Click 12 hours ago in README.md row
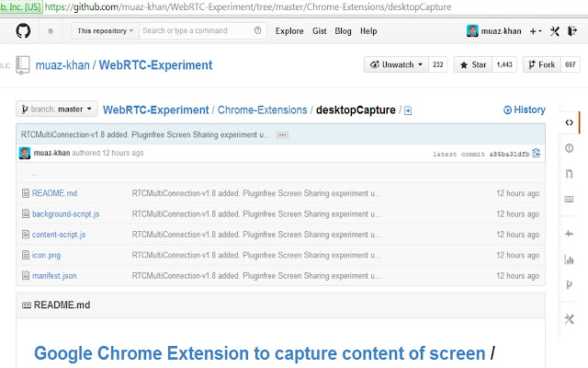 pos(518,193)
